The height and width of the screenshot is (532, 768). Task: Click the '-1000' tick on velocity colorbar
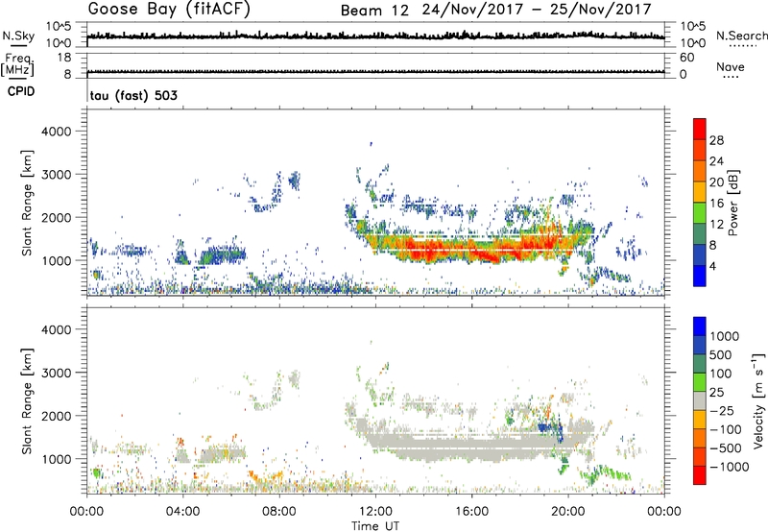click(730, 467)
